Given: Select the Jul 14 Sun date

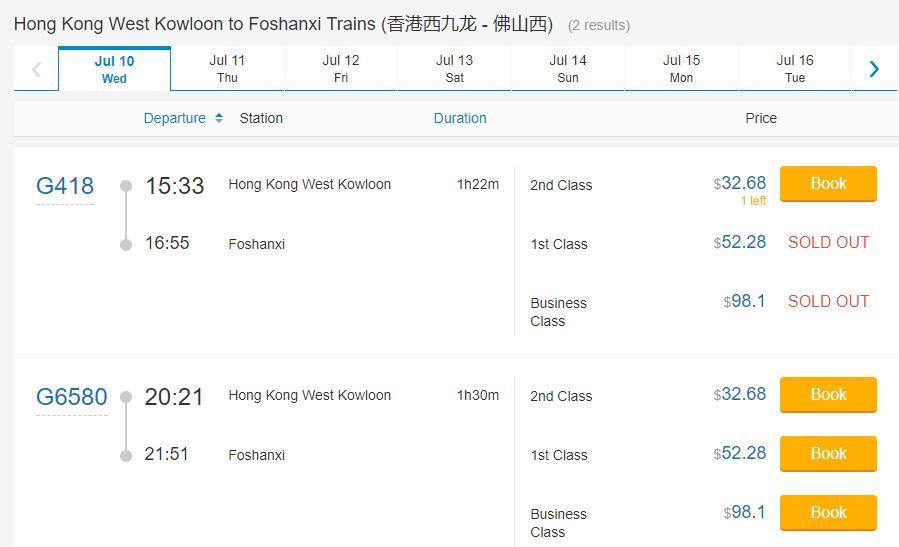Looking at the screenshot, I should point(568,69).
